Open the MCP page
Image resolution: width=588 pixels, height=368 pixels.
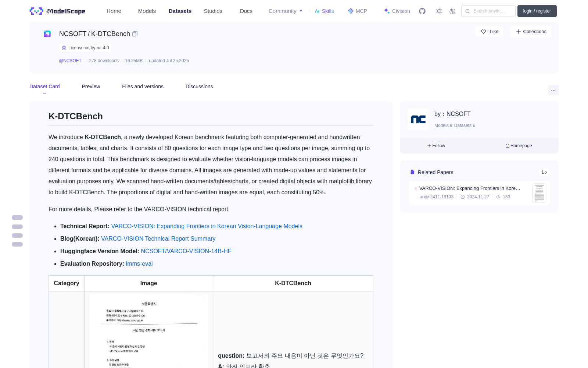[x=358, y=11]
